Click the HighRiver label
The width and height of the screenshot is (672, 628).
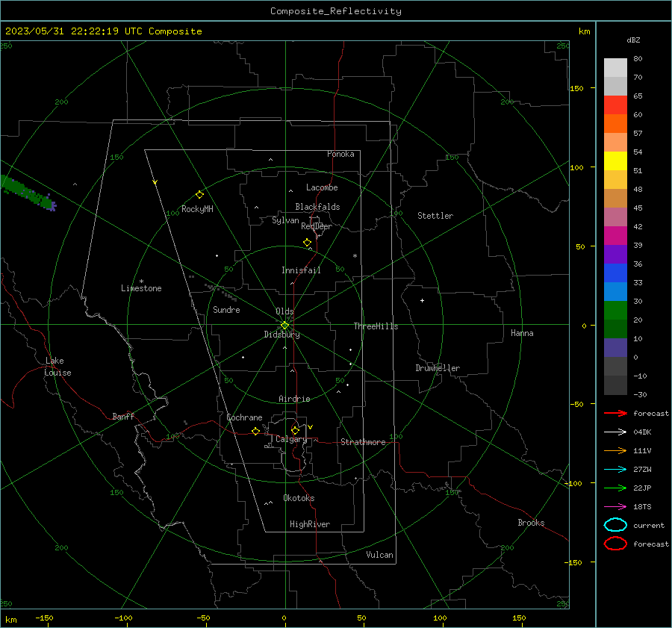coord(310,524)
